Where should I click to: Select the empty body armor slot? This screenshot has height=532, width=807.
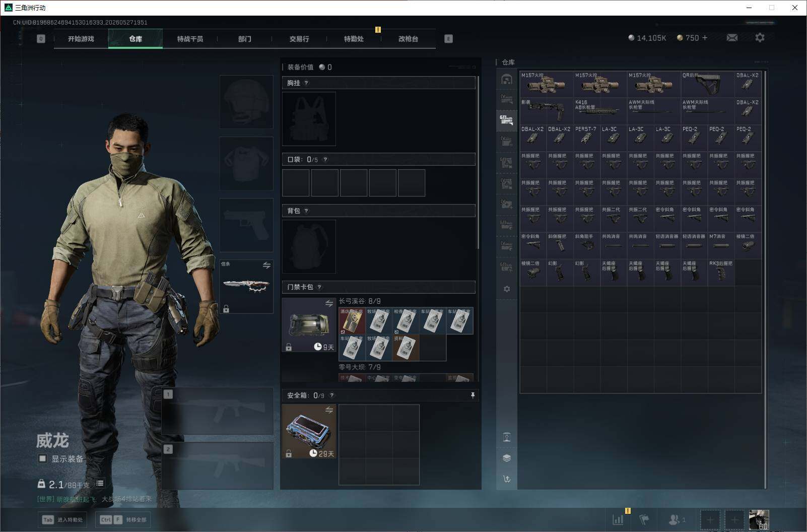[246, 163]
